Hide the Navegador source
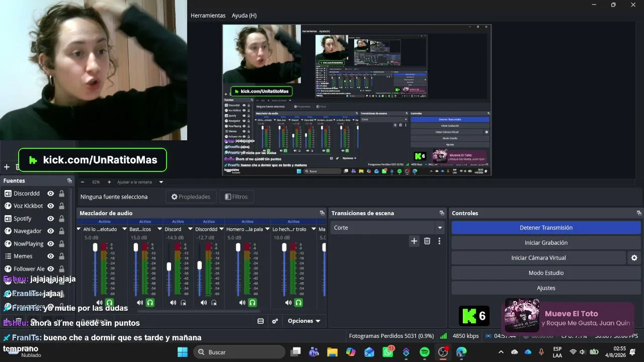Image resolution: width=644 pixels, height=362 pixels. click(51, 231)
